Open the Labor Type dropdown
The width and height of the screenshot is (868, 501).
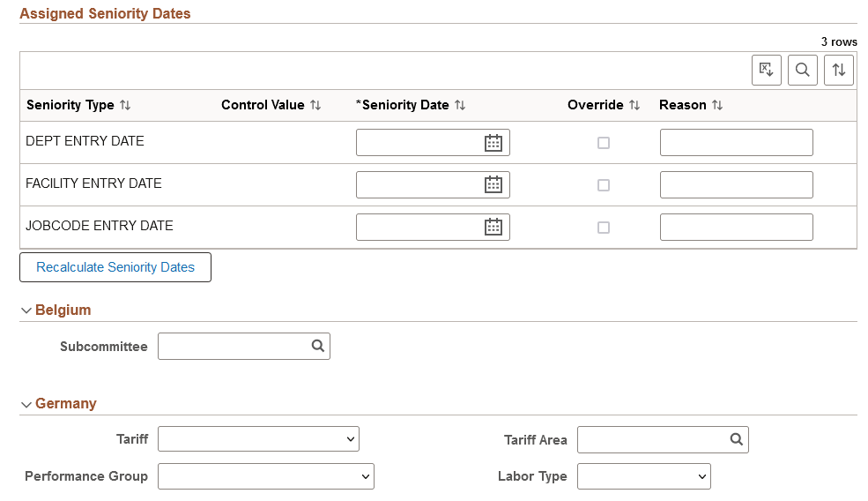click(x=644, y=476)
